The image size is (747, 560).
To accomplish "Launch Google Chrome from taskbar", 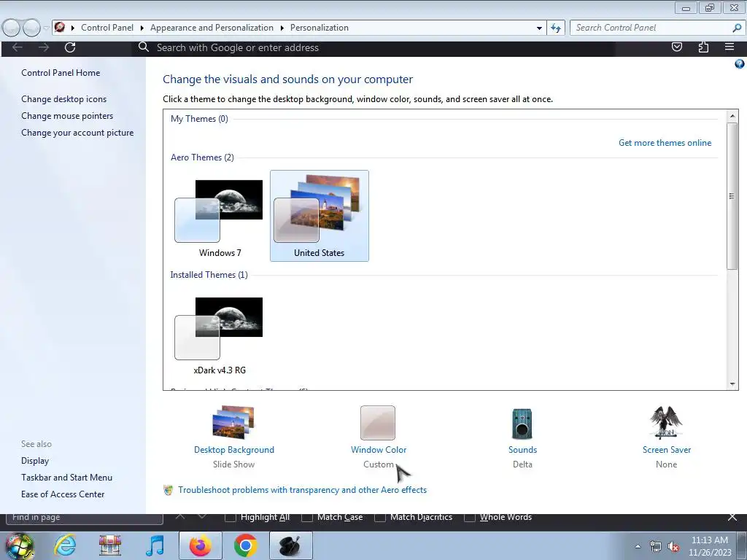I will click(x=245, y=545).
